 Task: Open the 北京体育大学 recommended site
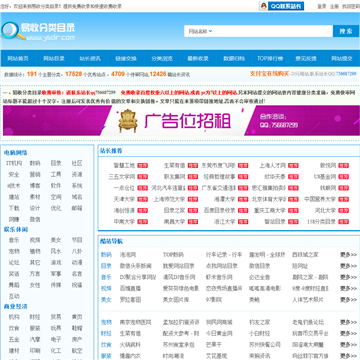[x=269, y=199]
